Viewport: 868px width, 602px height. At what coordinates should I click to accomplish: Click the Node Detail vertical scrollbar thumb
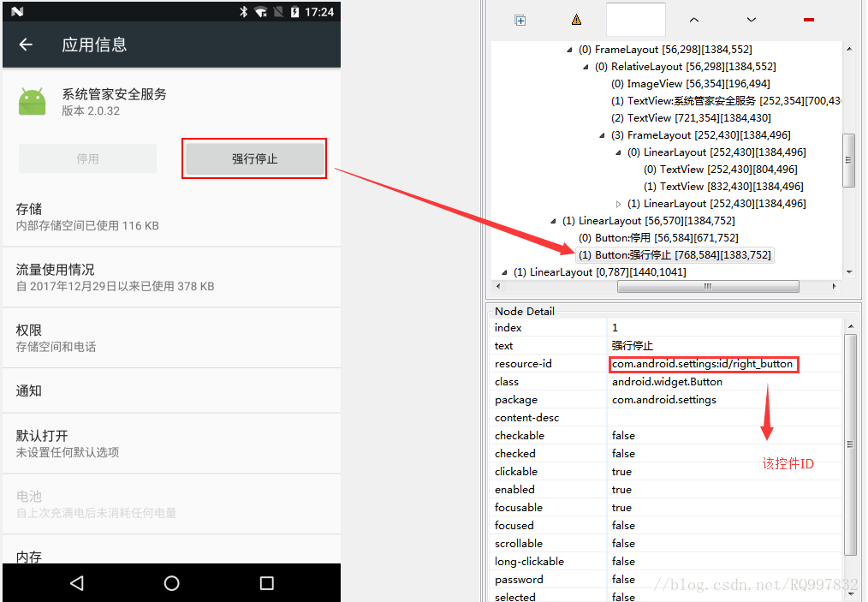[x=850, y=444]
